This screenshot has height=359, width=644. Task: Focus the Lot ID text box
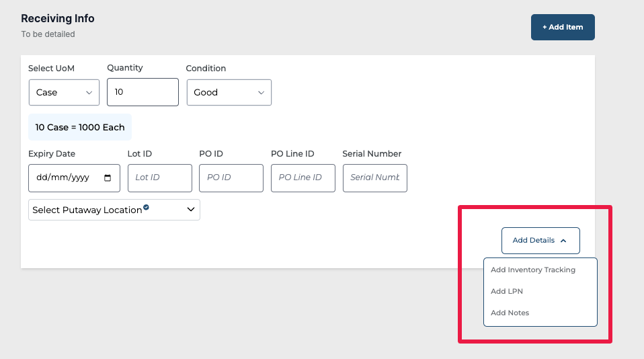(159, 178)
